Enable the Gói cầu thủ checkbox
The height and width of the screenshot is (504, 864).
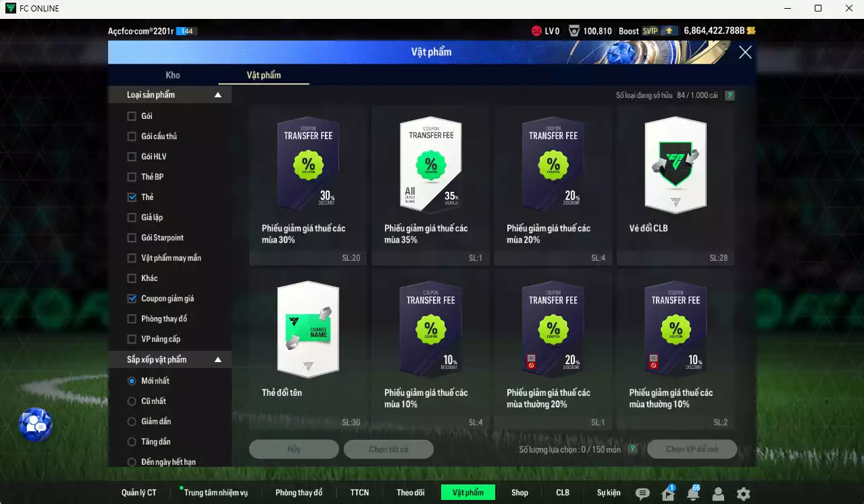(x=132, y=136)
